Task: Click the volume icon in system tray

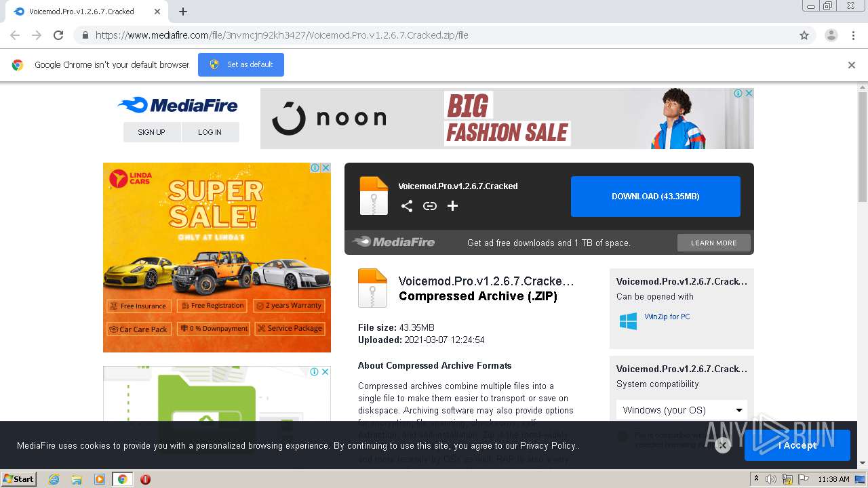Action: click(771, 479)
